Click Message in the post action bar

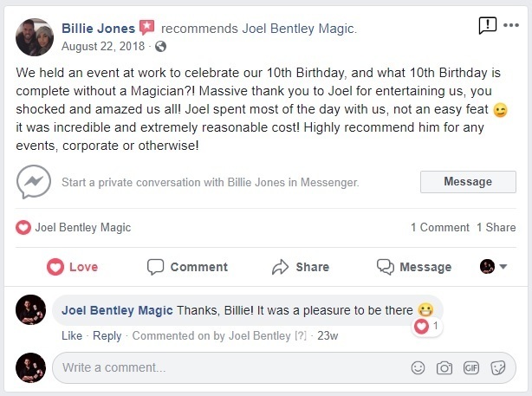(414, 267)
